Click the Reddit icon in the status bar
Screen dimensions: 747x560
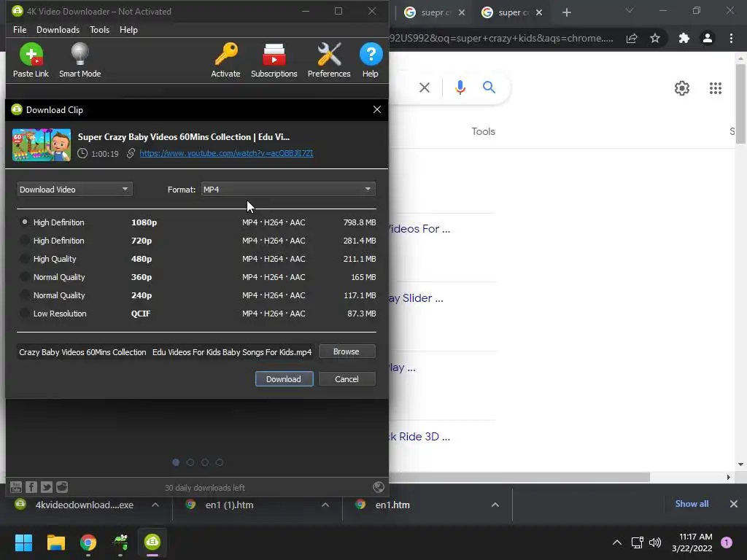62,486
